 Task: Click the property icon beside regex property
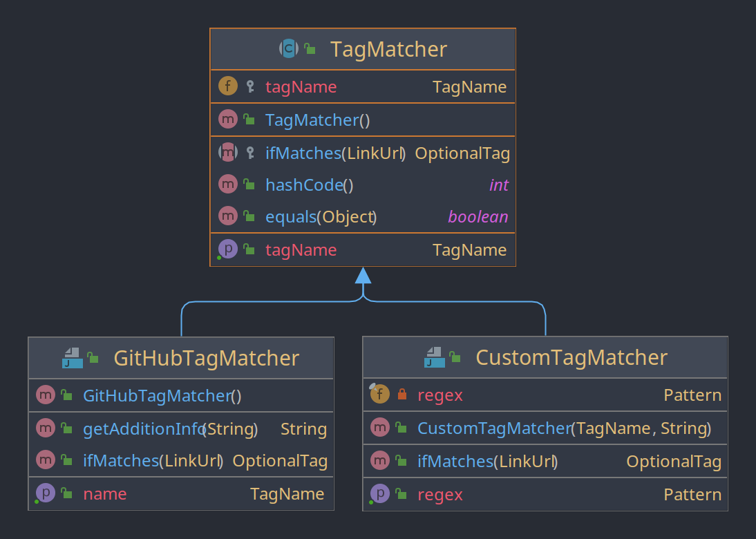380,493
